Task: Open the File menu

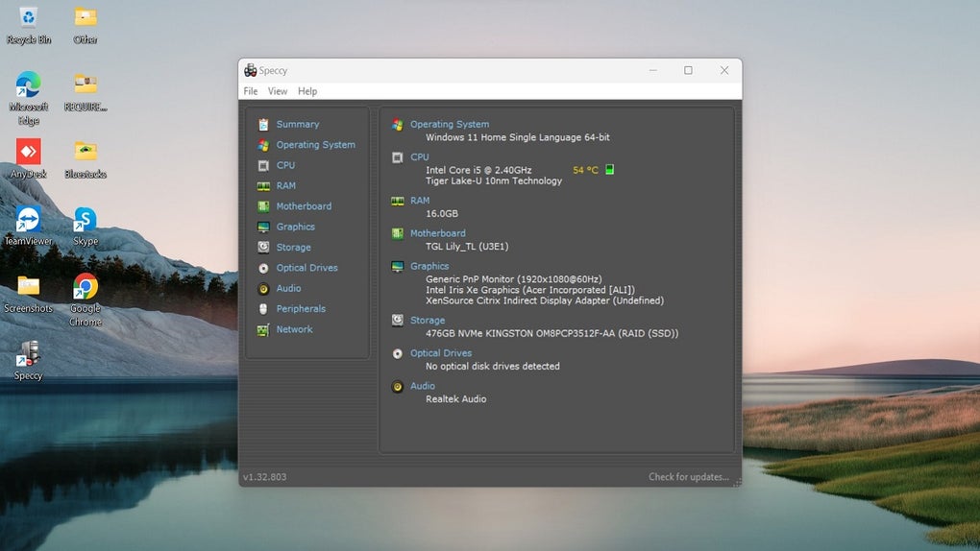Action: [251, 91]
